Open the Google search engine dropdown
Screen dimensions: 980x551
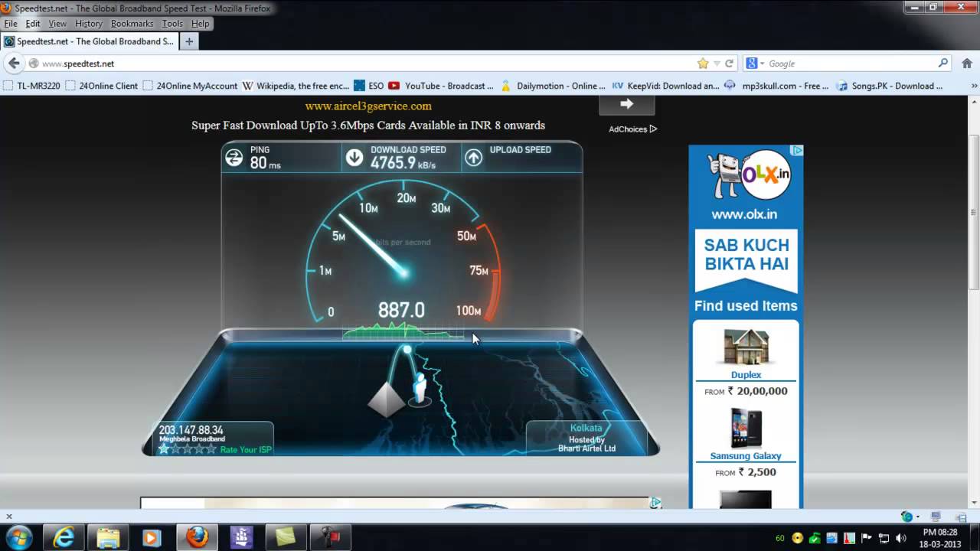coord(756,64)
